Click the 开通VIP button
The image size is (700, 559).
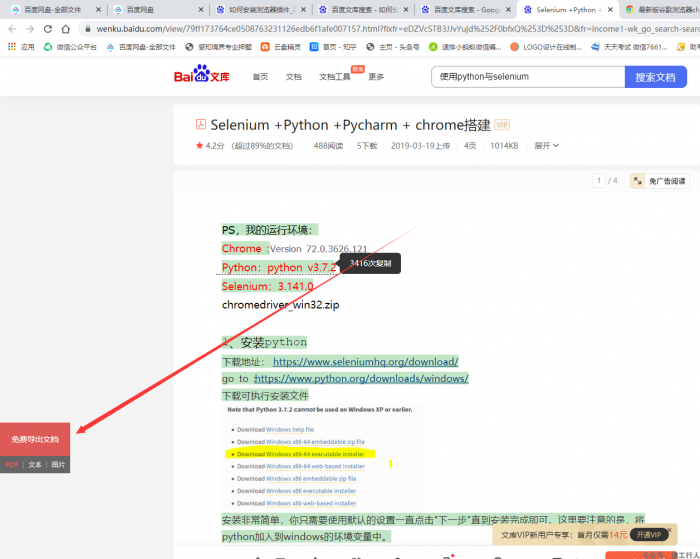click(649, 534)
